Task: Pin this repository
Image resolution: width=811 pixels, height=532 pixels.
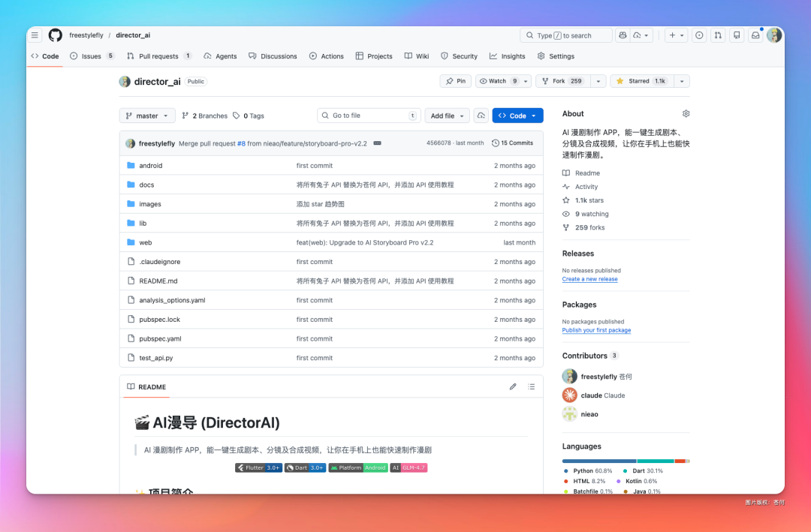Action: click(x=456, y=81)
